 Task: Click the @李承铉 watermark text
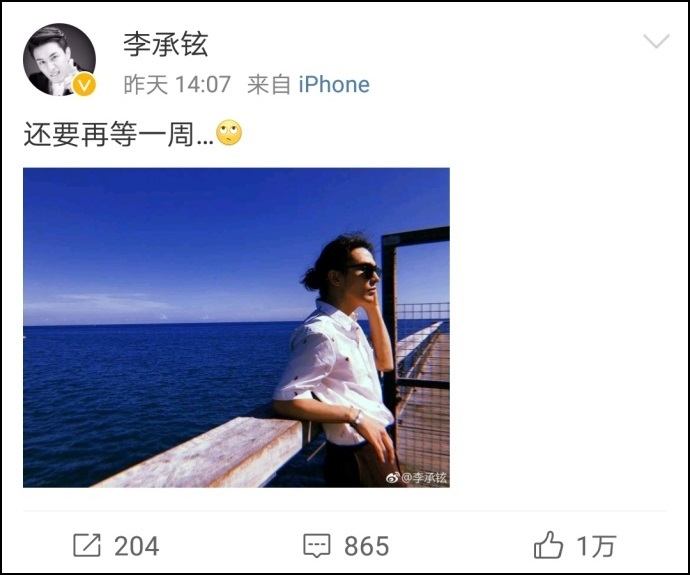pyautogui.click(x=425, y=478)
